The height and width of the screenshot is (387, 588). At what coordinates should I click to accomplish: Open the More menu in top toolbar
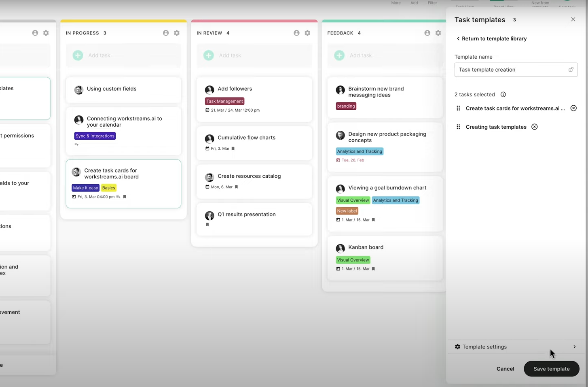(x=396, y=3)
